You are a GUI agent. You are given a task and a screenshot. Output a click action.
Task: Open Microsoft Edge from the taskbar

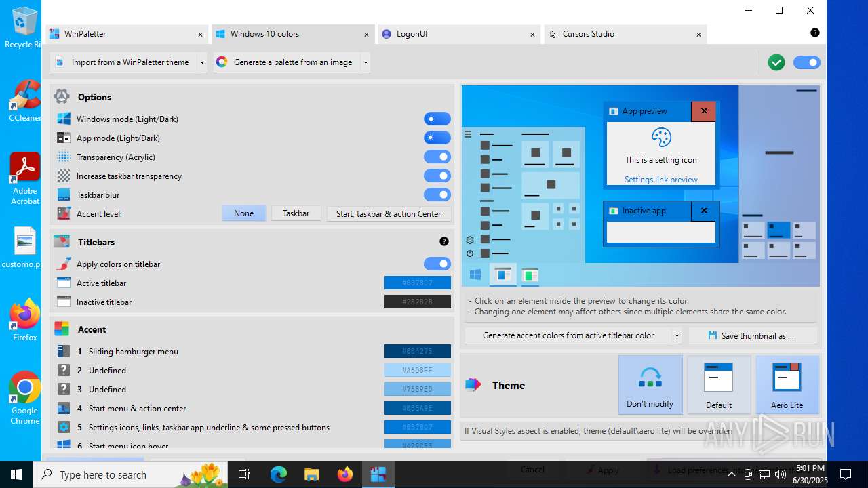pyautogui.click(x=279, y=474)
